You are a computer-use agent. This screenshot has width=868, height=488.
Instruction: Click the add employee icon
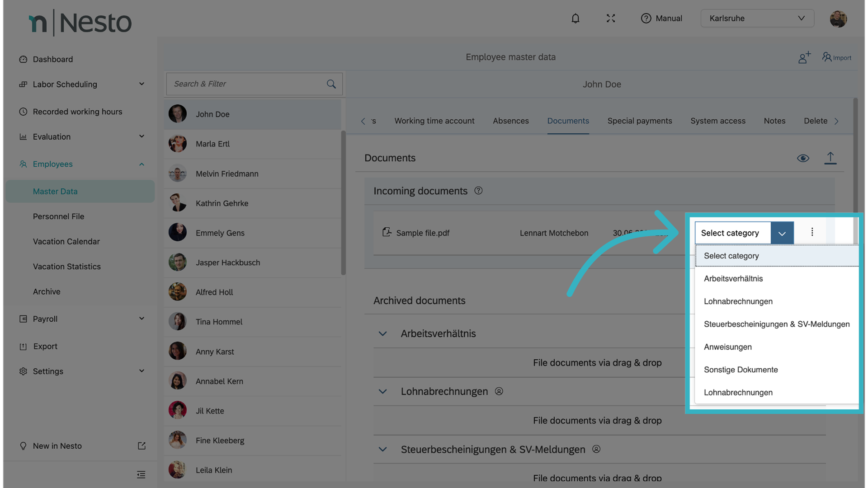point(804,57)
